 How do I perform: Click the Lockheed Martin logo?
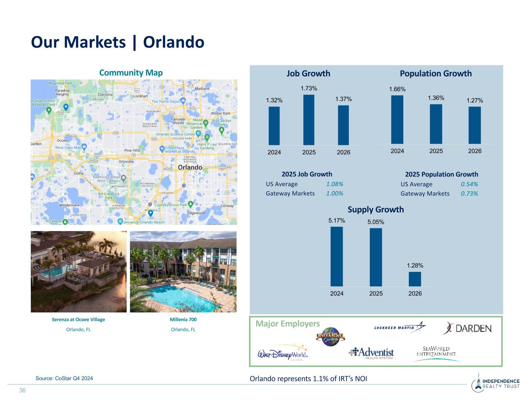pyautogui.click(x=400, y=327)
